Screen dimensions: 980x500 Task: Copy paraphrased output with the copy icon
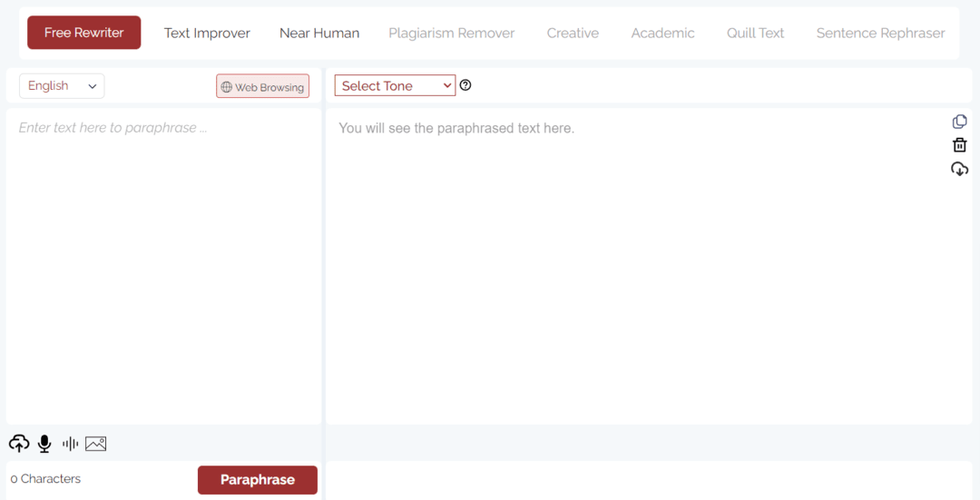click(959, 122)
